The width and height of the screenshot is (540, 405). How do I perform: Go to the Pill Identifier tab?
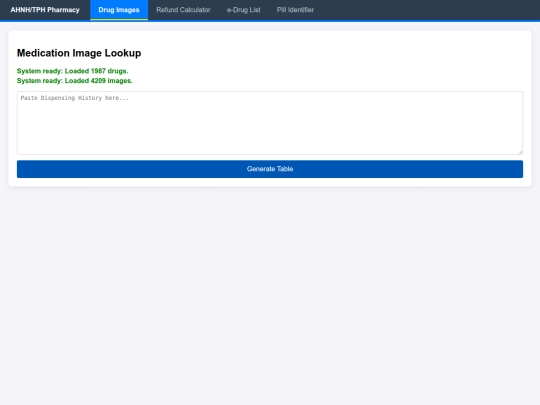295,10
